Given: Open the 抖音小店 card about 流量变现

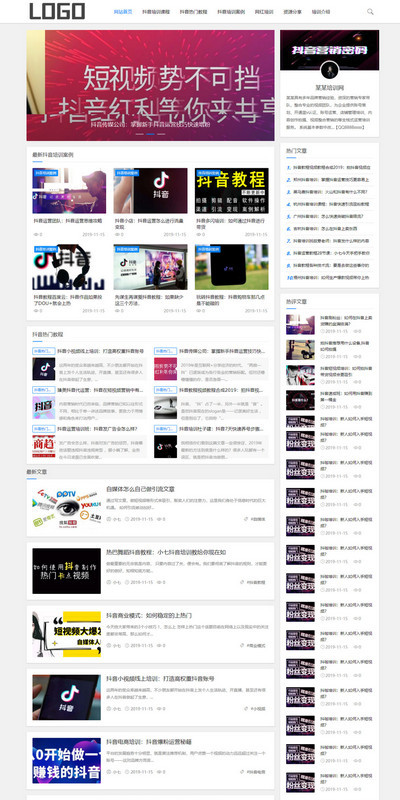Looking at the screenshot, I should (150, 224).
